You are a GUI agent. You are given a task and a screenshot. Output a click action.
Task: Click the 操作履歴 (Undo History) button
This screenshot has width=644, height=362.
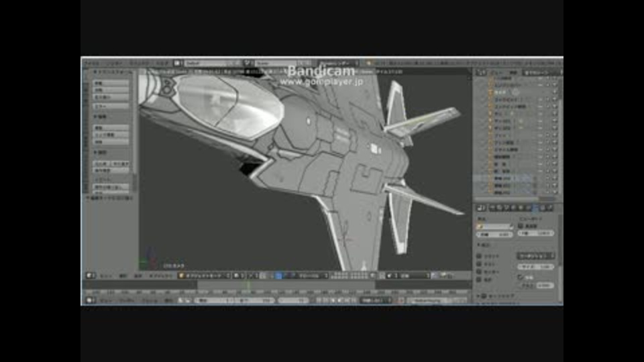[x=111, y=170]
